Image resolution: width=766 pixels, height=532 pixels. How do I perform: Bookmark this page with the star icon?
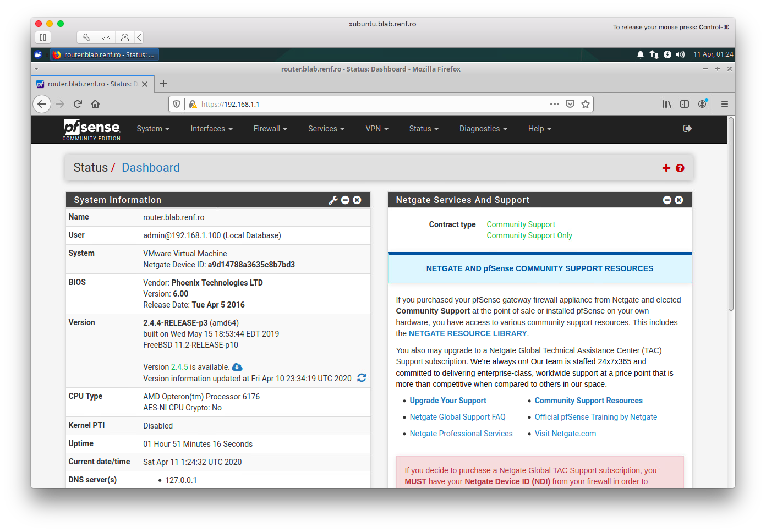coord(586,104)
